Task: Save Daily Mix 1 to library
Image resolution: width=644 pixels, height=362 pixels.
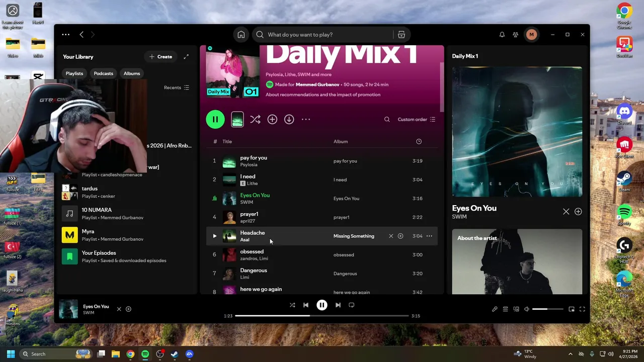Action: [272, 119]
